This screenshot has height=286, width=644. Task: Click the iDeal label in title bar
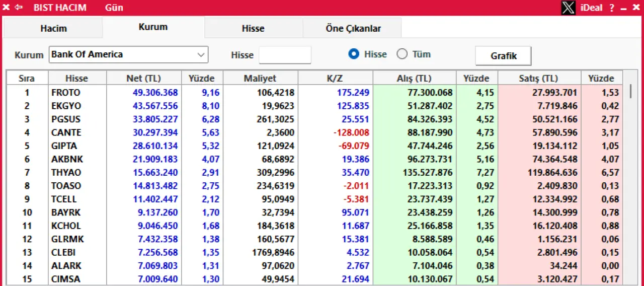[591, 8]
